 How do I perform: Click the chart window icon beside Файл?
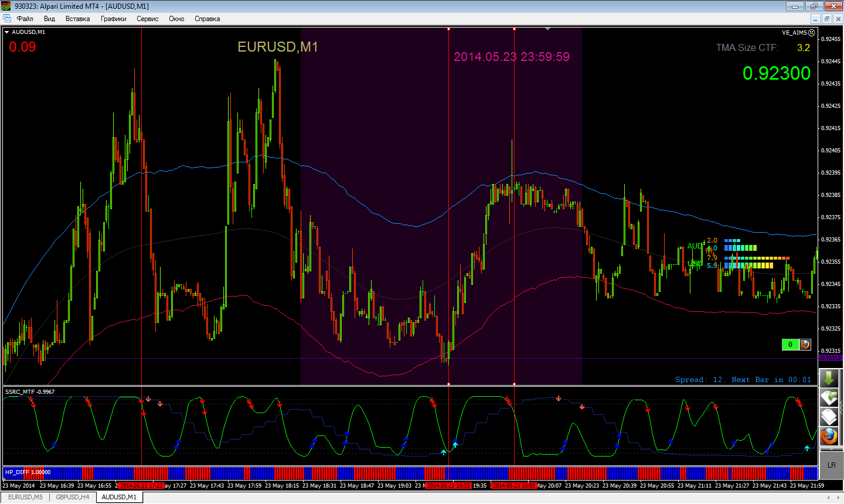pos(7,19)
